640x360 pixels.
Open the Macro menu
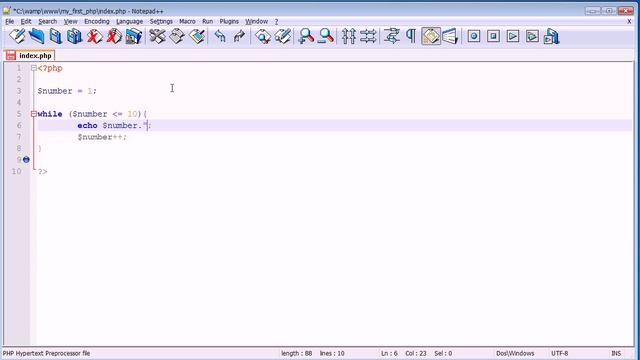187,21
